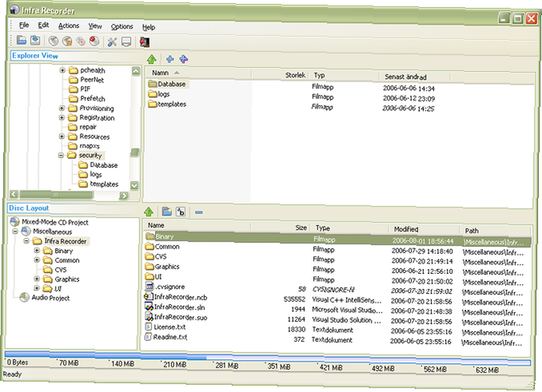Open the Edit menu
542x392 pixels.
pyautogui.click(x=43, y=25)
